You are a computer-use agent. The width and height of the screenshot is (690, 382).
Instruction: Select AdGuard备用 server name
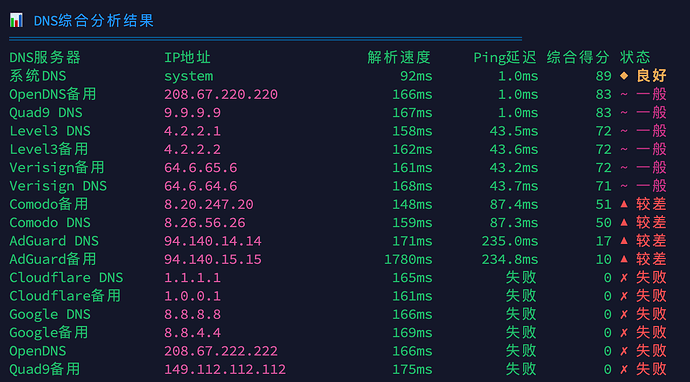pos(53,259)
